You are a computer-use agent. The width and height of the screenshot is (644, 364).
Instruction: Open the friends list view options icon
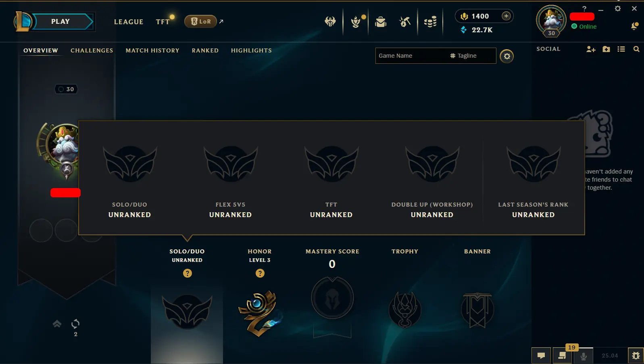(621, 49)
